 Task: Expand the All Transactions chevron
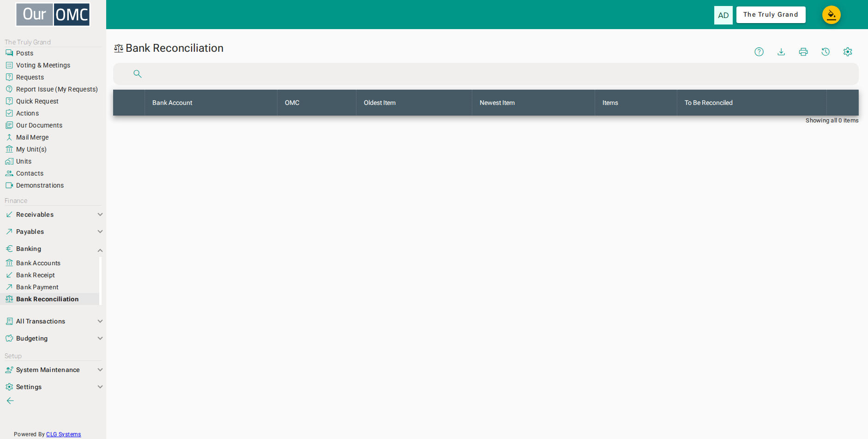(x=100, y=321)
